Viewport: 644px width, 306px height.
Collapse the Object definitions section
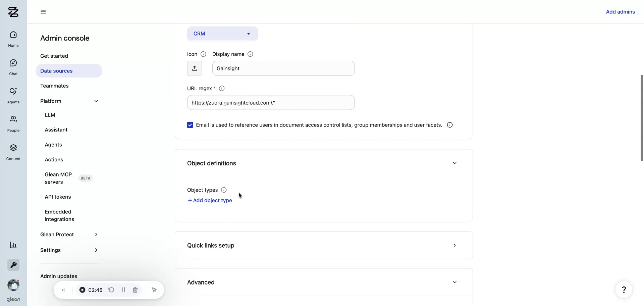pyautogui.click(x=454, y=163)
